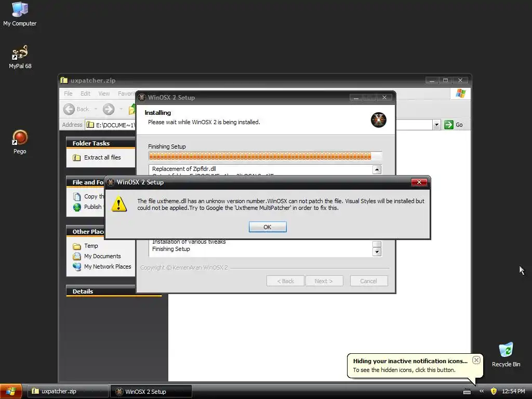The image size is (532, 399).
Task: Click the Publish to web globe icon
Action: (77, 207)
